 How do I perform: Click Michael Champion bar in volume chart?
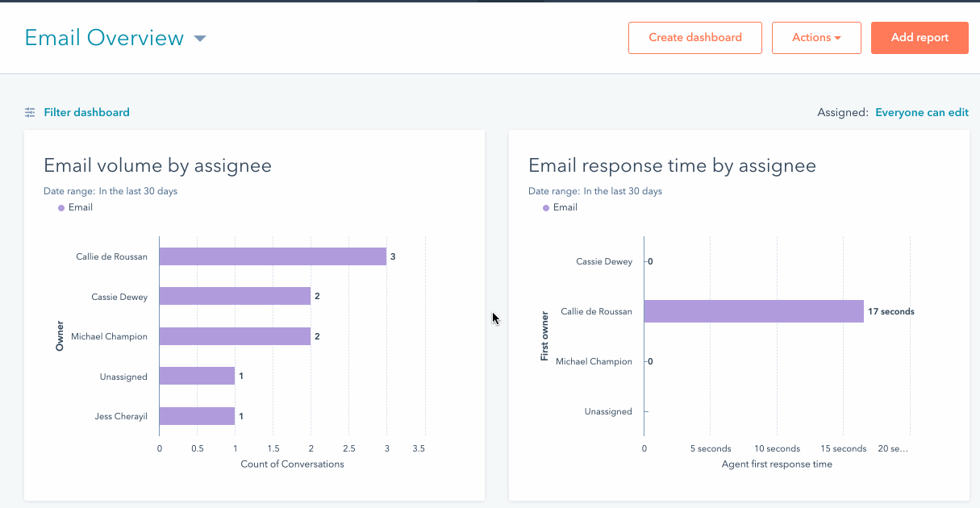click(x=235, y=336)
